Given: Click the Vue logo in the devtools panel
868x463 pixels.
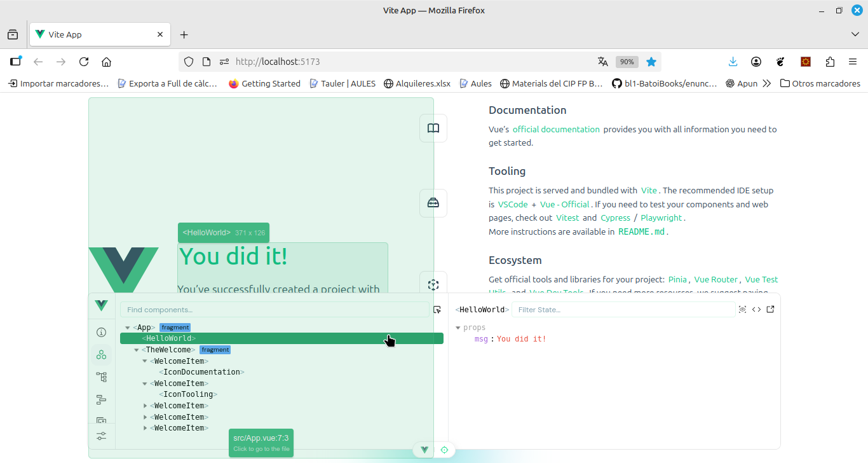Looking at the screenshot, I should coord(101,306).
